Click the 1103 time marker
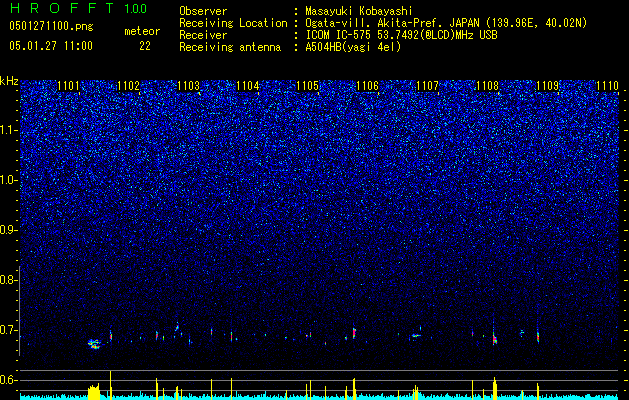Viewport: 629px width, 400px height. (x=189, y=86)
